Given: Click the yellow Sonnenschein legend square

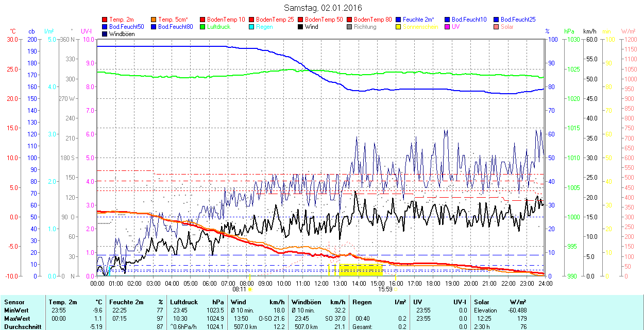Looking at the screenshot, I should pyautogui.click(x=398, y=27).
